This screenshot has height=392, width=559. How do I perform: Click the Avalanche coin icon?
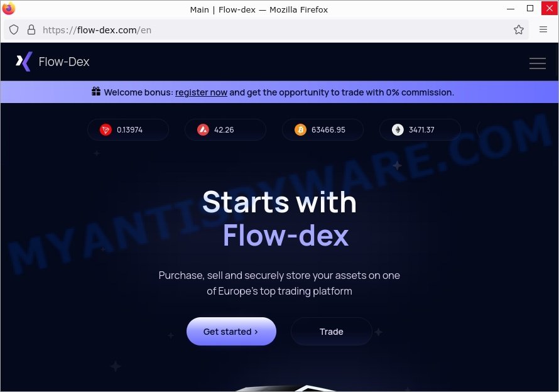click(x=203, y=130)
